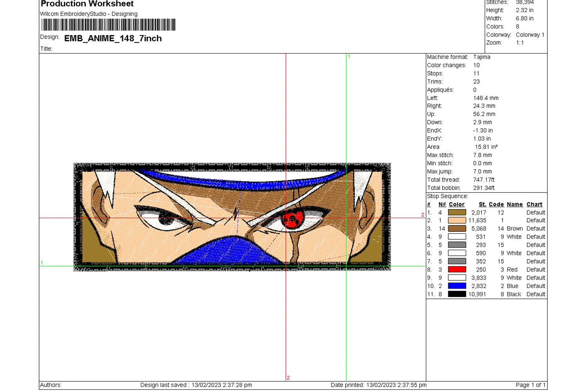Click the white swatch with 3,833 stitches
This screenshot has height=391, width=588.
click(457, 278)
